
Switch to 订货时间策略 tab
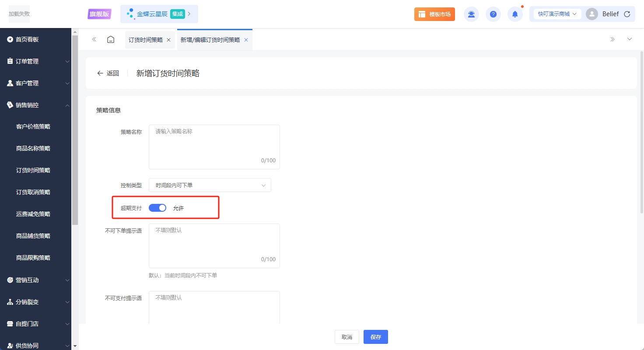tap(146, 40)
